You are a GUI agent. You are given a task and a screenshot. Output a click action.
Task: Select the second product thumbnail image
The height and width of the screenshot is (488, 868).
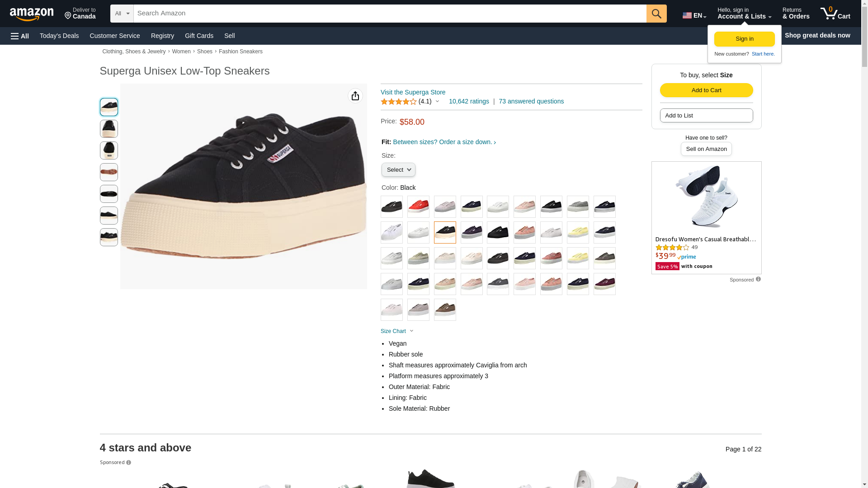click(x=109, y=129)
